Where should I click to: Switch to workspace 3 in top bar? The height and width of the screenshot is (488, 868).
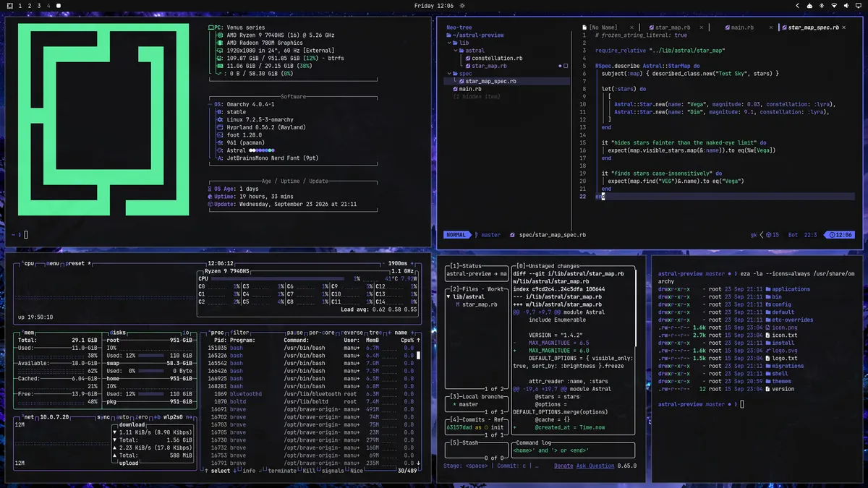click(39, 6)
